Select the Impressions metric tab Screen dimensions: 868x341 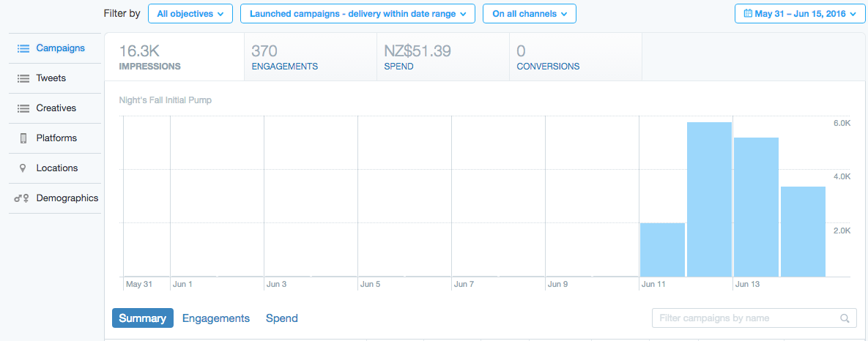[x=174, y=57]
